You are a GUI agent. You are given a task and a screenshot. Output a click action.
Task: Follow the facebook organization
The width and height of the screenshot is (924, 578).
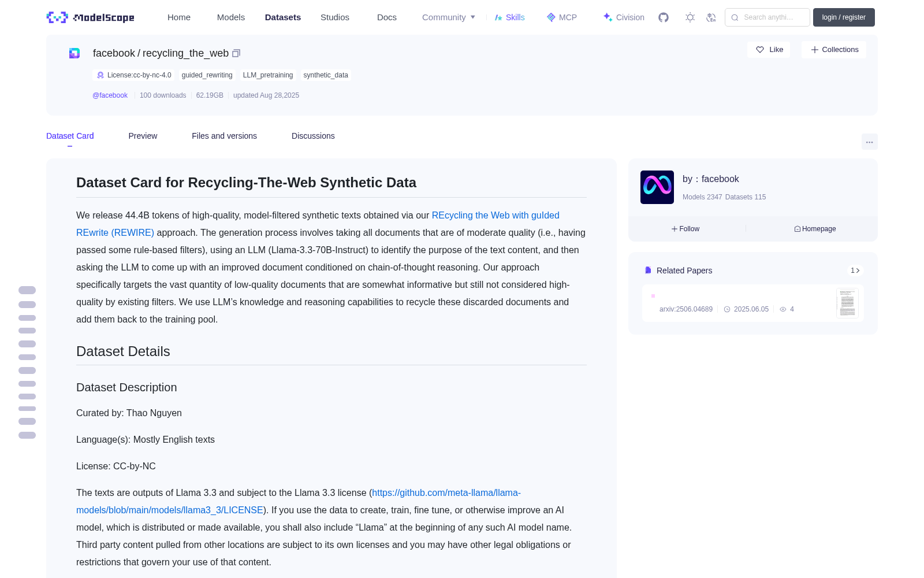click(685, 229)
